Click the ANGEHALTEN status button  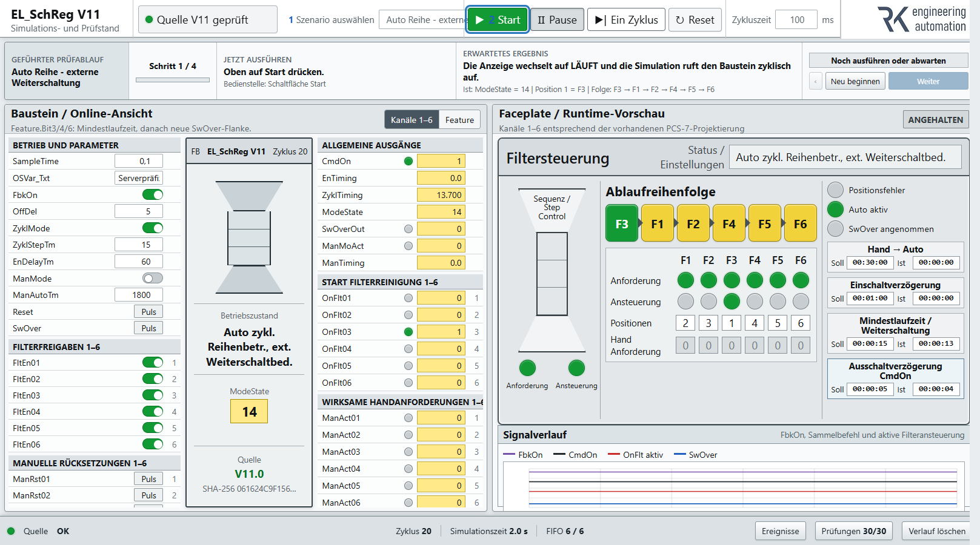tap(936, 120)
